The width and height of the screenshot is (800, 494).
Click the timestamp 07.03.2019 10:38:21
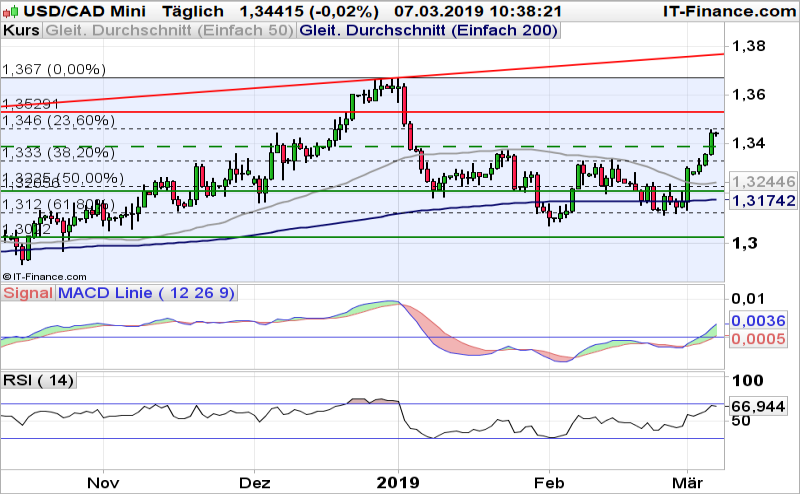click(x=478, y=11)
